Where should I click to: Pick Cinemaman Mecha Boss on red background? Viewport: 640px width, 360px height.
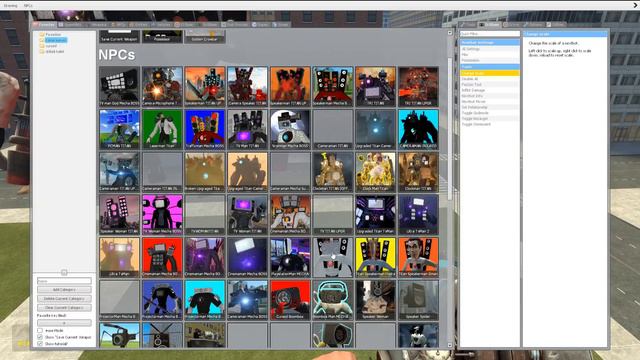pyautogui.click(x=162, y=258)
